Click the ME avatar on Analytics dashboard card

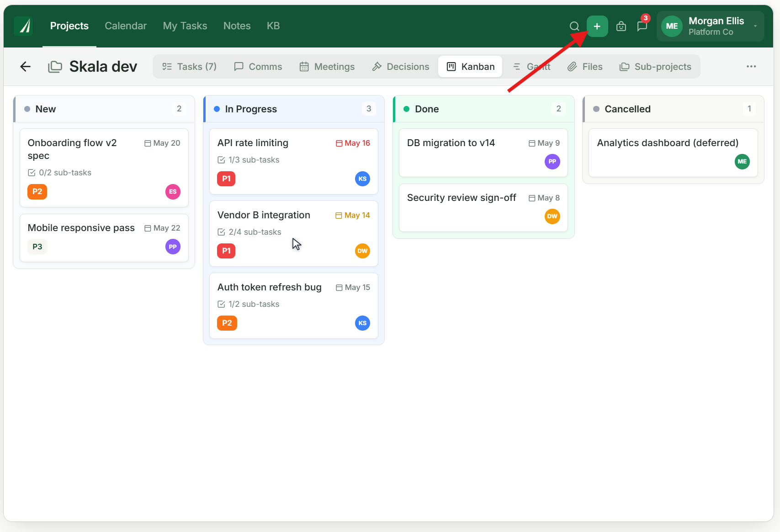pos(742,162)
